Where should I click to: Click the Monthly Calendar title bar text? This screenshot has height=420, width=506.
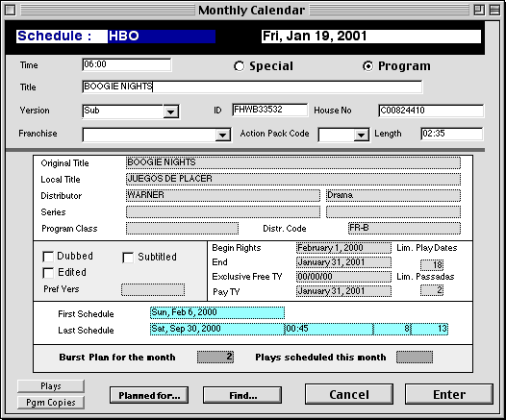(x=251, y=10)
